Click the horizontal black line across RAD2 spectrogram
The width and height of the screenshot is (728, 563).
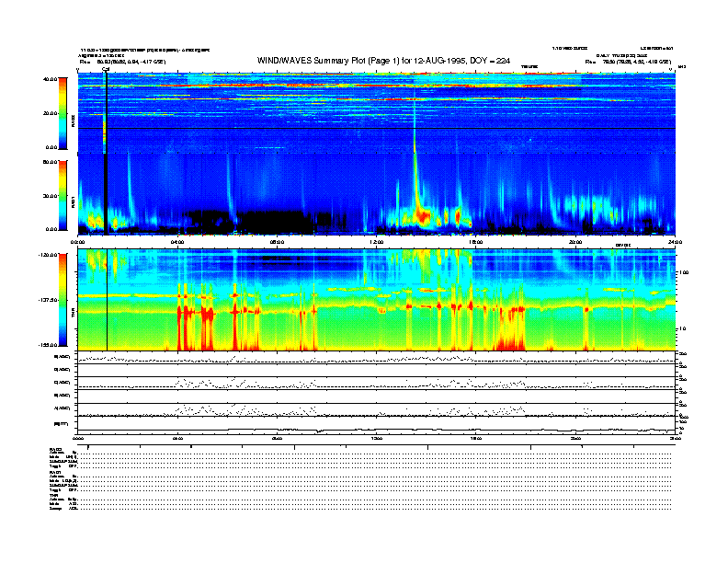(377, 128)
